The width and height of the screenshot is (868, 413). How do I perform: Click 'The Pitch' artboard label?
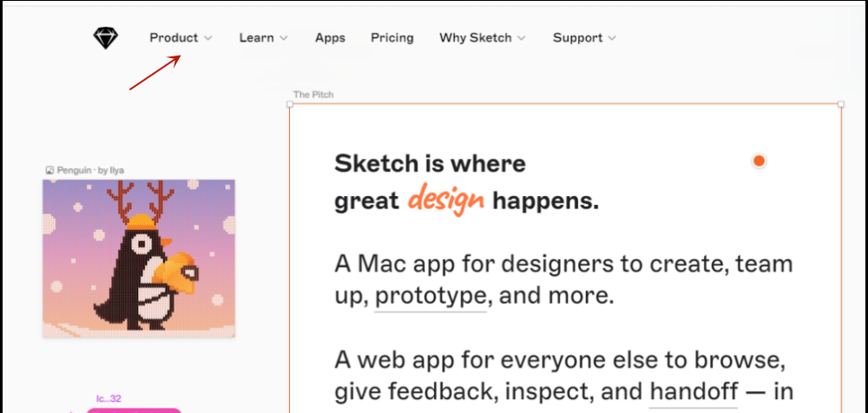(x=313, y=95)
